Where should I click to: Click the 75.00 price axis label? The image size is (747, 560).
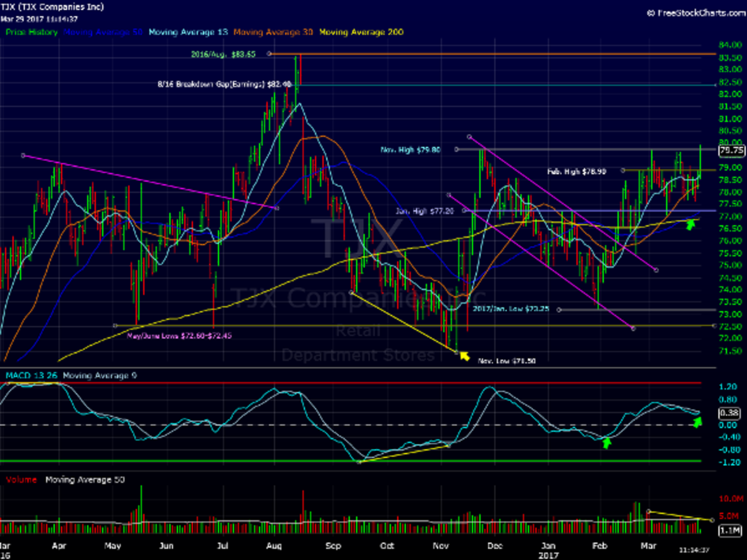pos(730,265)
